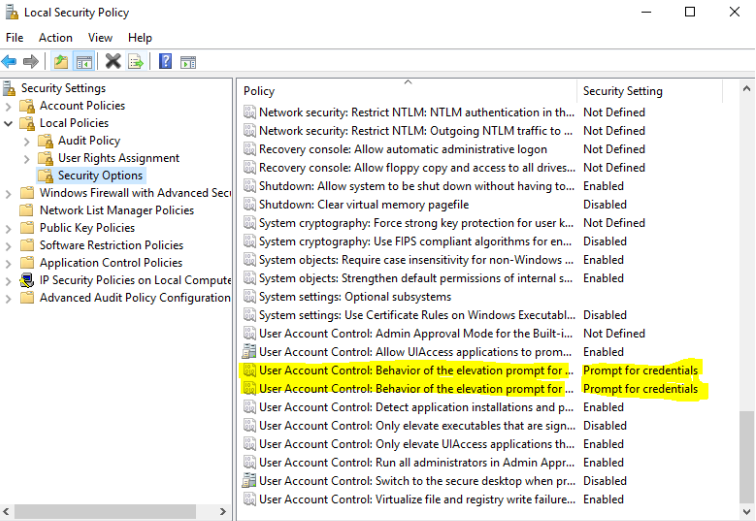Select Security Options in the tree
Image resolution: width=756 pixels, height=521 pixels.
coord(100,175)
